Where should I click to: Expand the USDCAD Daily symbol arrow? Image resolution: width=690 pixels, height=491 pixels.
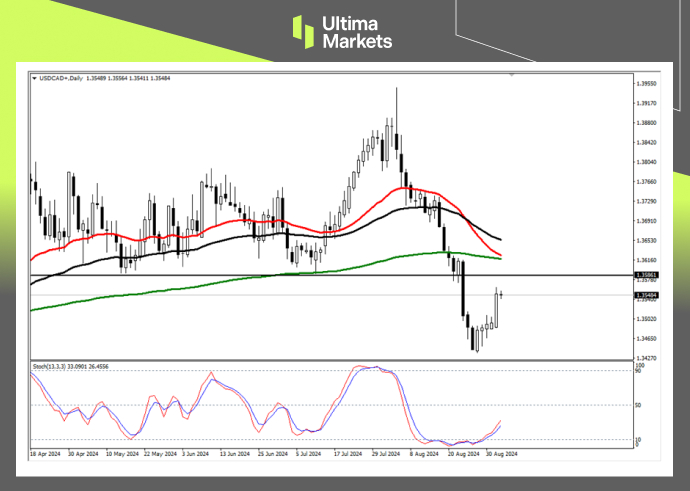pos(35,77)
